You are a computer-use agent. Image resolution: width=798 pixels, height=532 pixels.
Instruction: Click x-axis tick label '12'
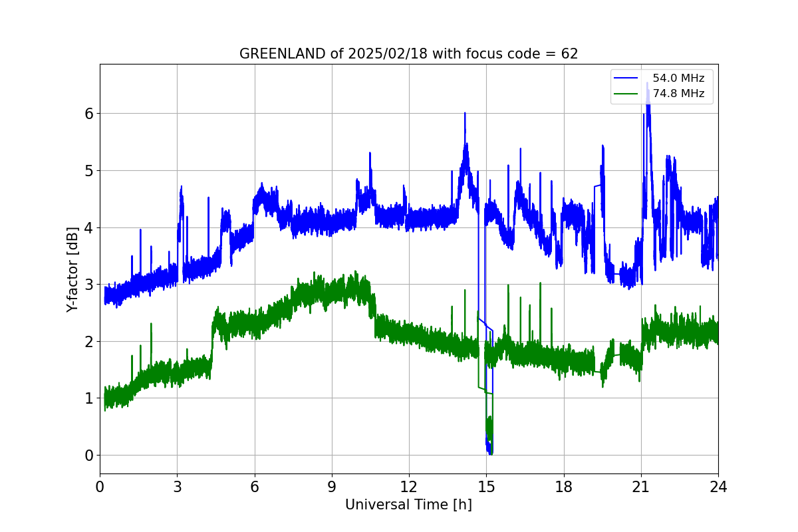pyautogui.click(x=409, y=486)
